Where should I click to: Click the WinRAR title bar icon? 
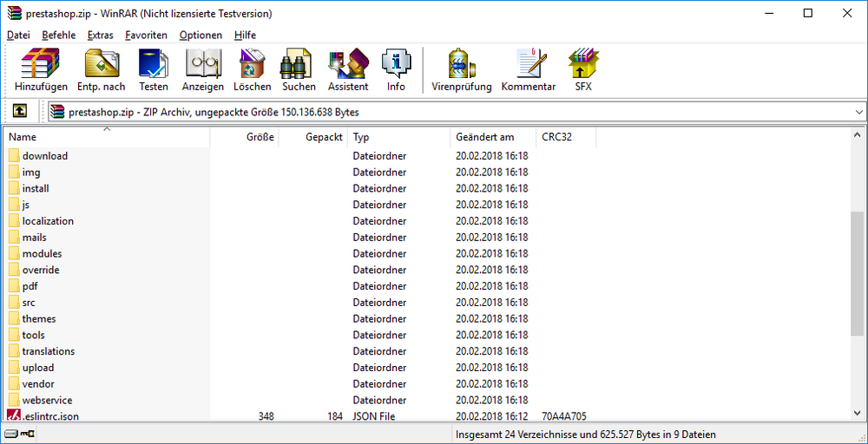(15, 14)
